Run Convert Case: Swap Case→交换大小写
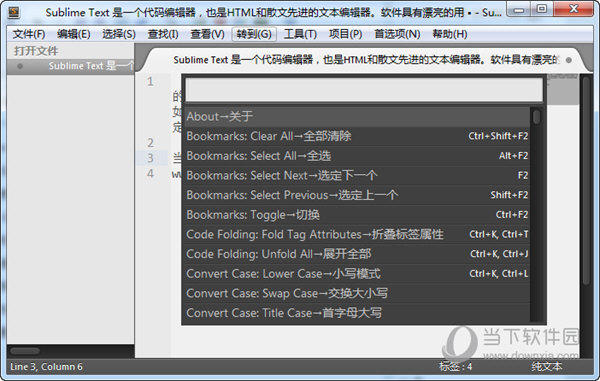Image resolution: width=600 pixels, height=381 pixels. pyautogui.click(x=357, y=293)
